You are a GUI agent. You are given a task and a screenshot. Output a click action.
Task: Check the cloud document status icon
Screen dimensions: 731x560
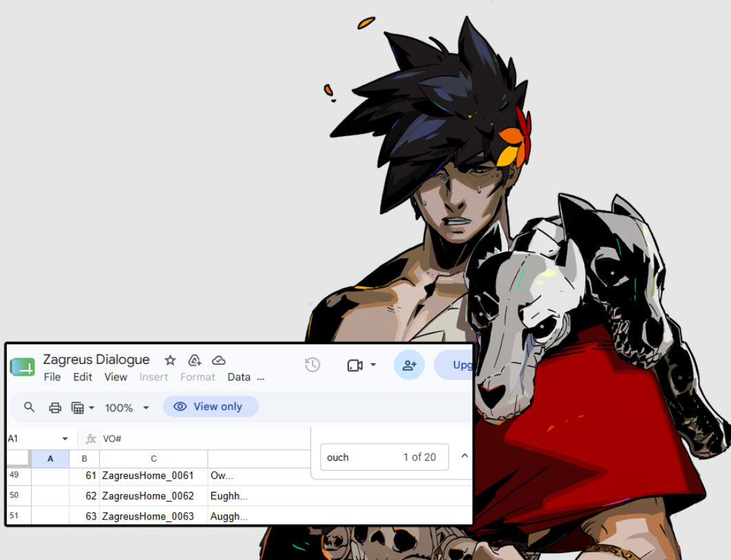click(219, 360)
